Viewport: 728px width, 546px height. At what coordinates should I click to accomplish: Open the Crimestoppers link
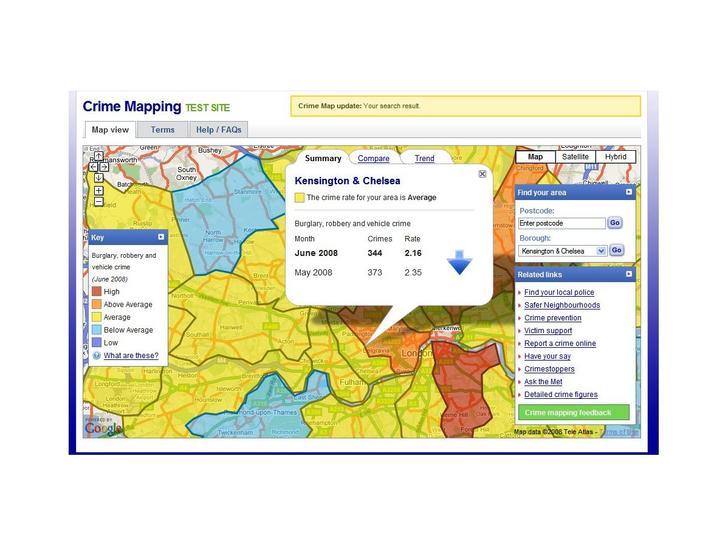[x=549, y=369]
